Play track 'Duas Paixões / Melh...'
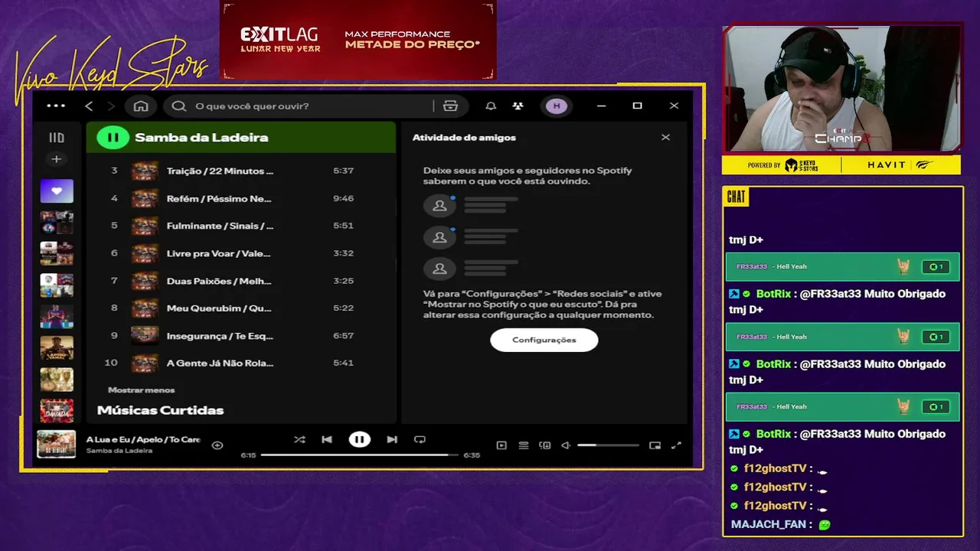980x551 pixels. pyautogui.click(x=219, y=281)
